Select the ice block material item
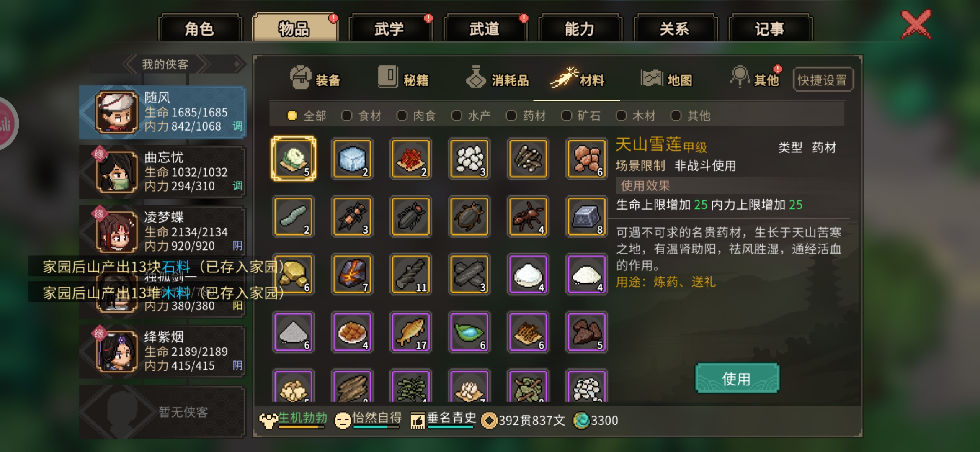The width and height of the screenshot is (980, 452). [x=352, y=159]
